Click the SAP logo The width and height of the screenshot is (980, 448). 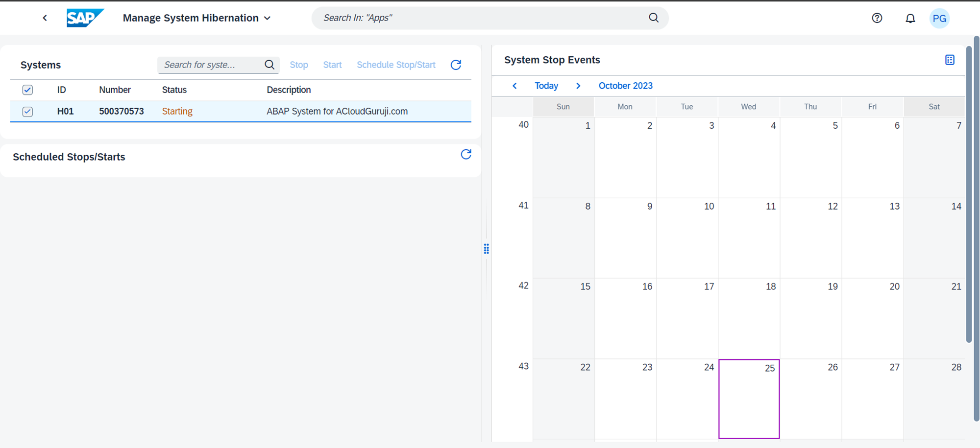[x=85, y=18]
